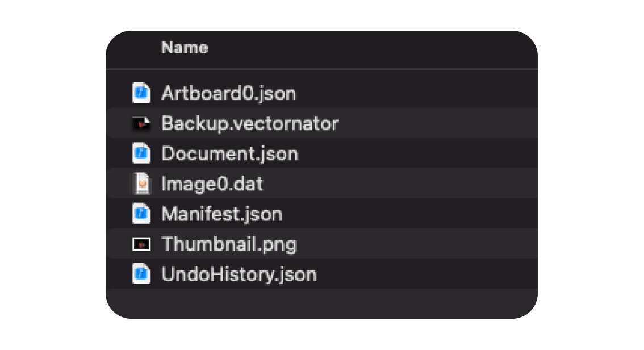
Task: Click blank space right of Thumbnail.png row
Action: (415, 245)
